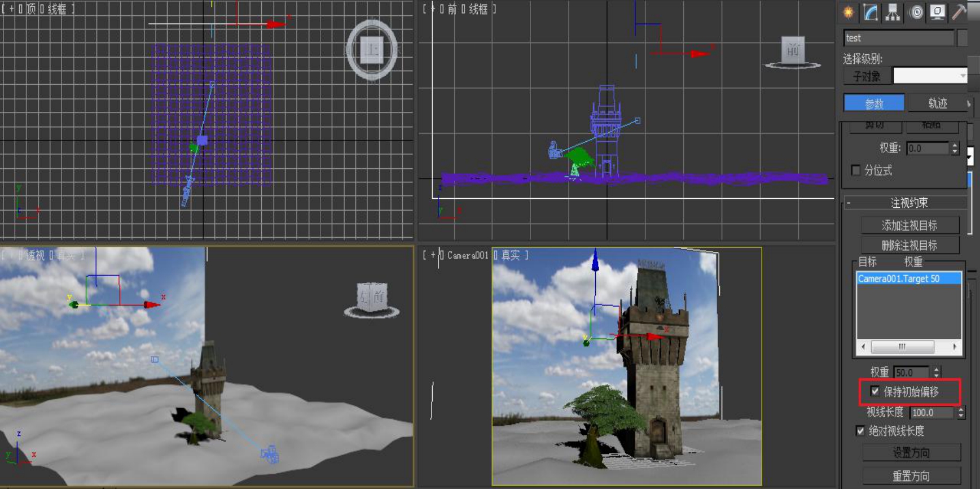Switch to the 轨迹 tab

coord(937,103)
